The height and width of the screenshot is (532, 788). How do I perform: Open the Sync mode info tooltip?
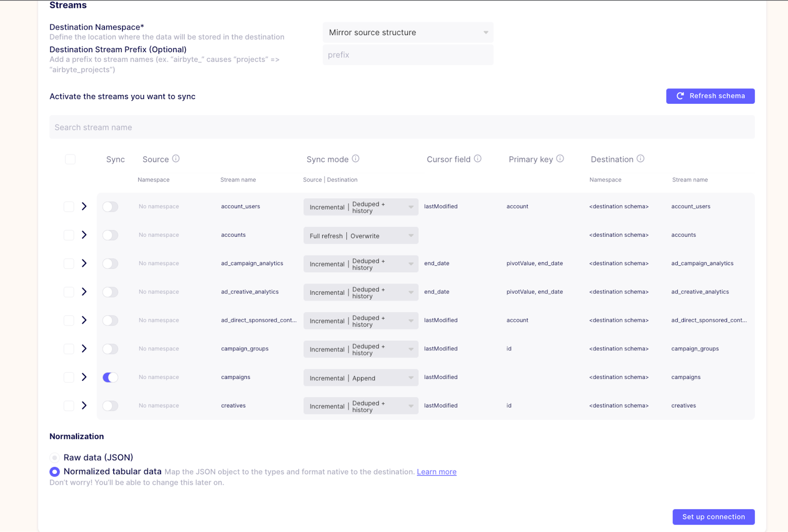point(357,158)
